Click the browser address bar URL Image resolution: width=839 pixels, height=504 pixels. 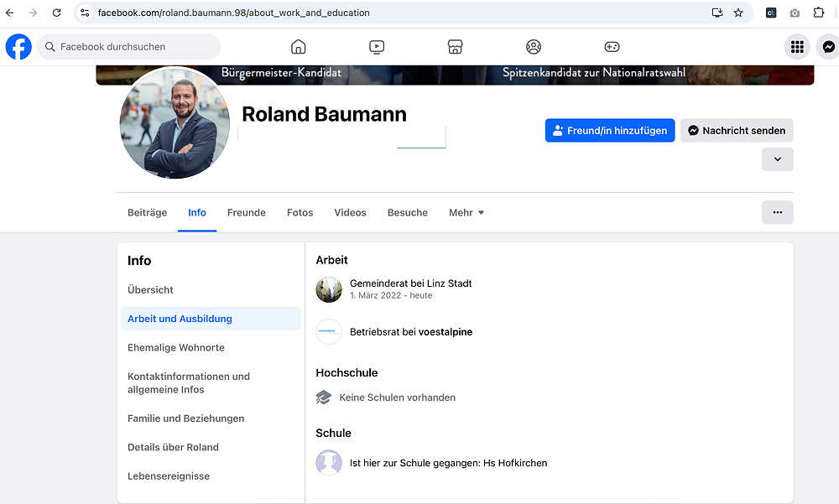[x=233, y=13]
